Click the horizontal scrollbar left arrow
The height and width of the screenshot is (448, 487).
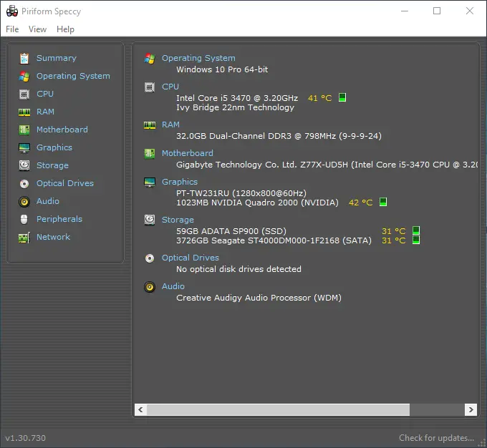(140, 409)
